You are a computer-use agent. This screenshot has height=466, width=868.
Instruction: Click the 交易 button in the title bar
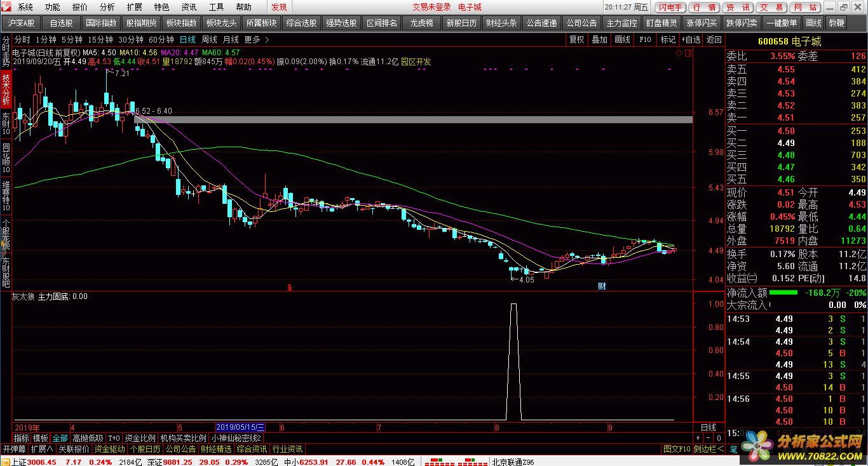point(771,8)
